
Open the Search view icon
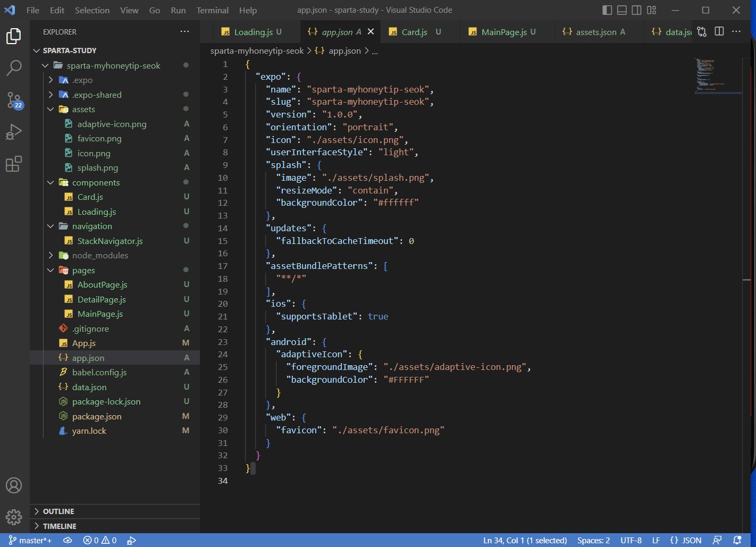click(x=14, y=68)
